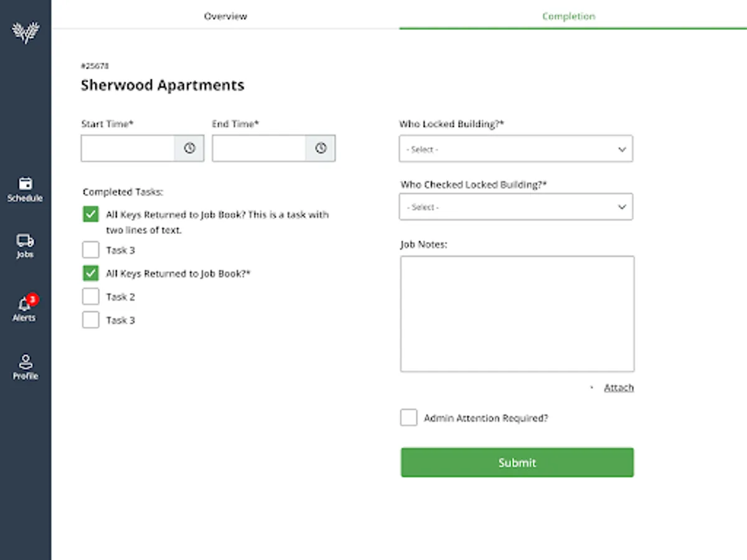The width and height of the screenshot is (747, 560).
Task: Focus the Start Time input field
Action: [x=128, y=148]
